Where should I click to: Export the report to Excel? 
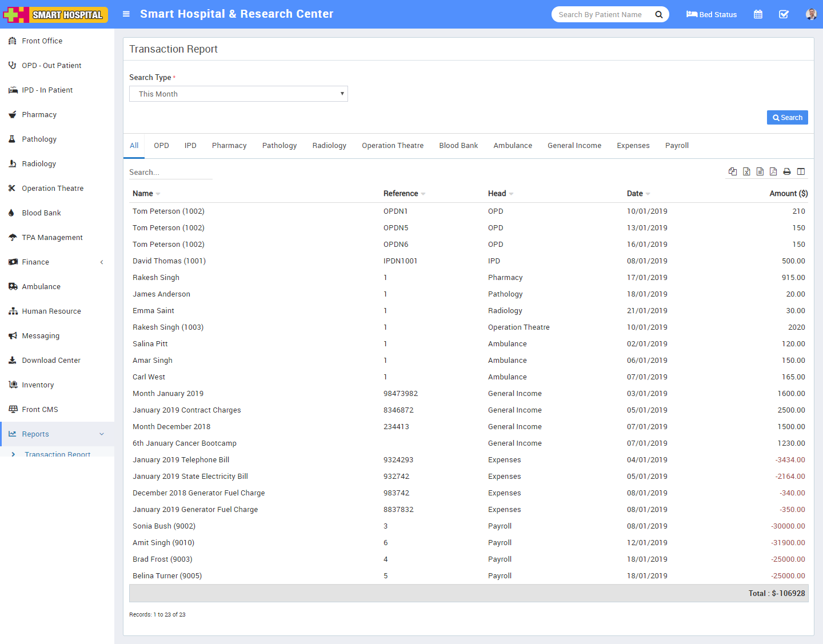click(x=746, y=171)
